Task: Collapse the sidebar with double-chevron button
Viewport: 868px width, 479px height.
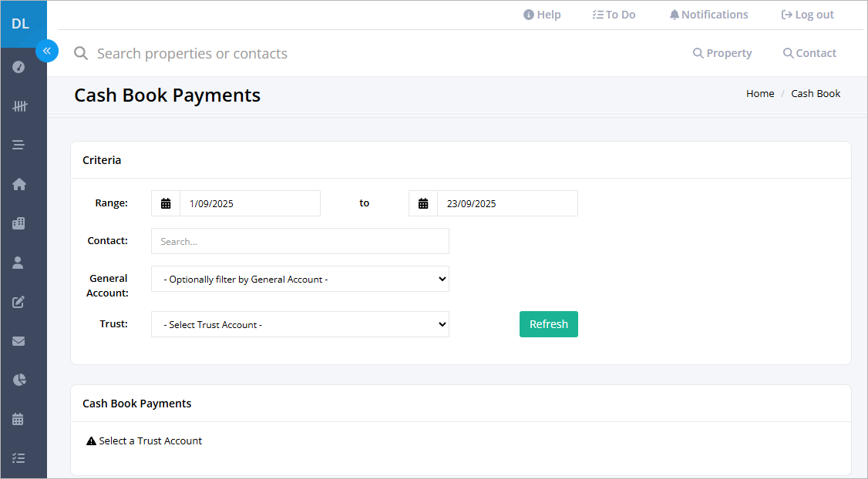Action: (47, 51)
